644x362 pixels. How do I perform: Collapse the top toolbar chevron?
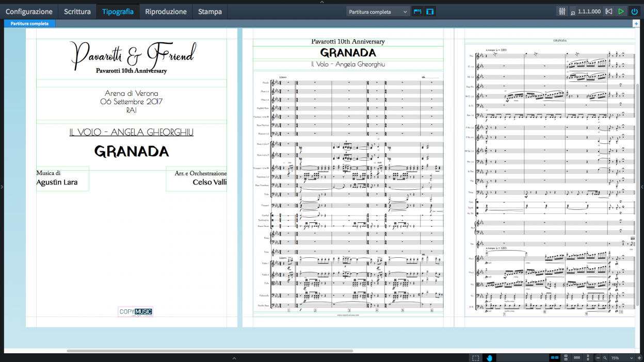coord(322,2)
